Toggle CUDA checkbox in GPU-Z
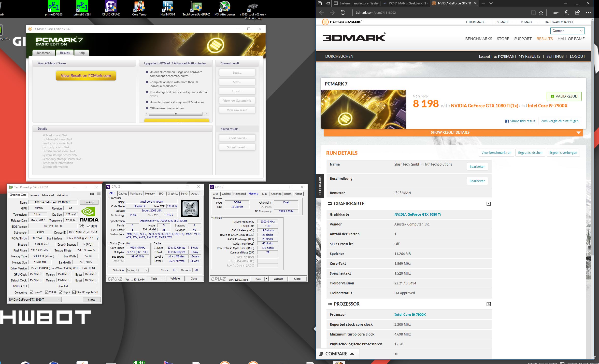The width and height of the screenshot is (599, 364). click(46, 292)
